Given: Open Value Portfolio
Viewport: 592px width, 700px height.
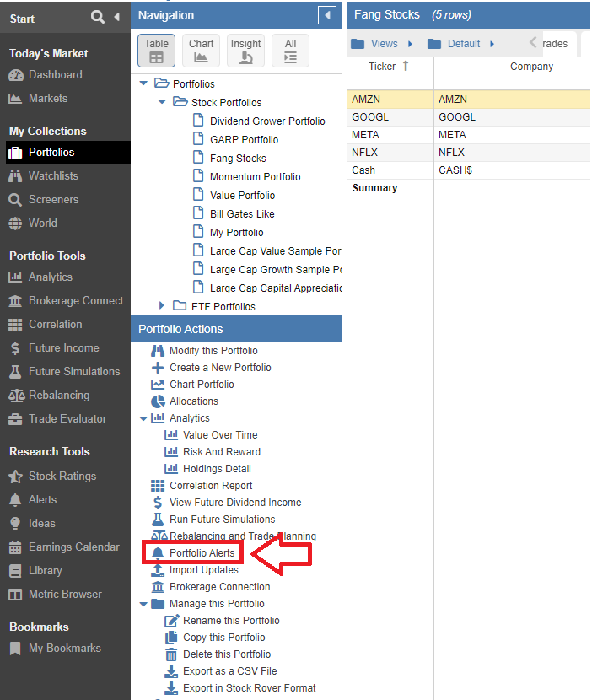Looking at the screenshot, I should [x=242, y=196].
